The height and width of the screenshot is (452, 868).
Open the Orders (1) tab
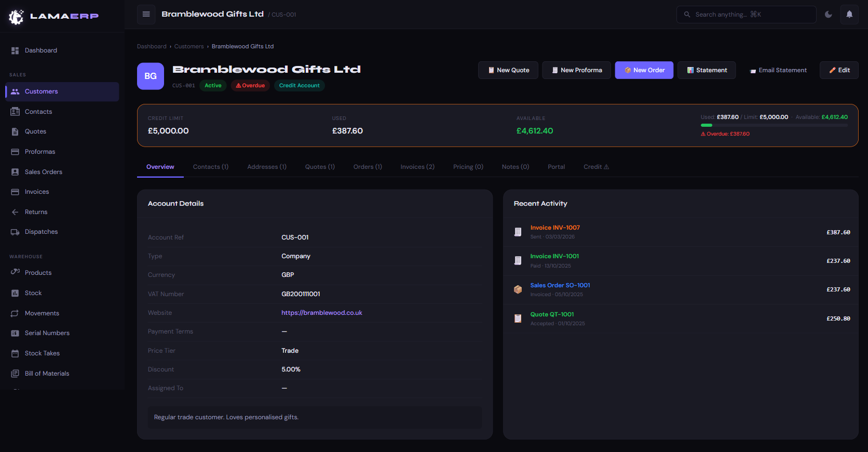pyautogui.click(x=368, y=167)
